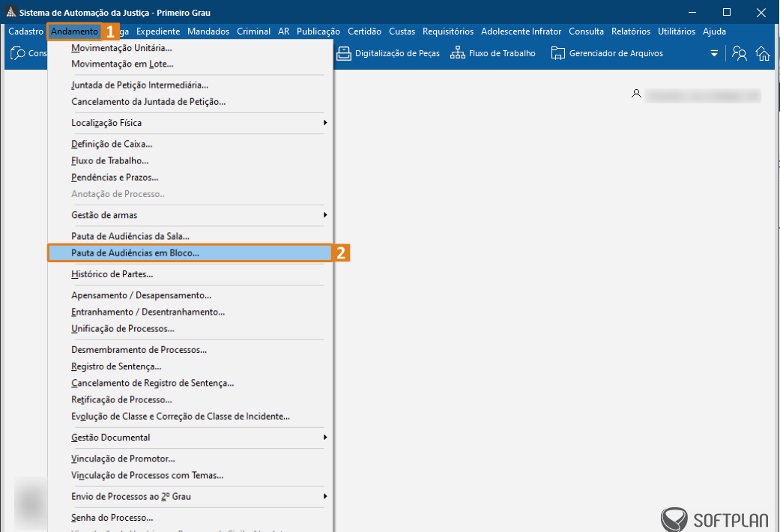Click the Gerenciador de Arquivos toolbar label
Screen dimensions: 780x532
(616, 53)
